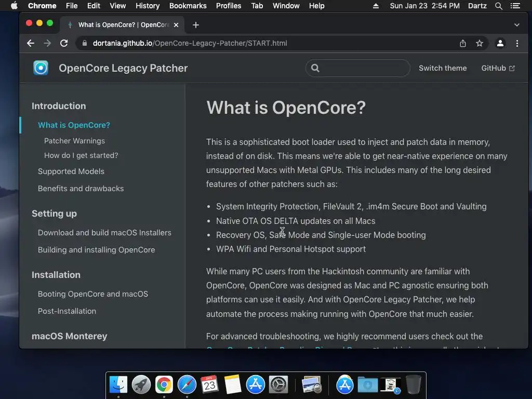The width and height of the screenshot is (532, 399).
Task: Open the Post-Installation page
Action: 67,311
